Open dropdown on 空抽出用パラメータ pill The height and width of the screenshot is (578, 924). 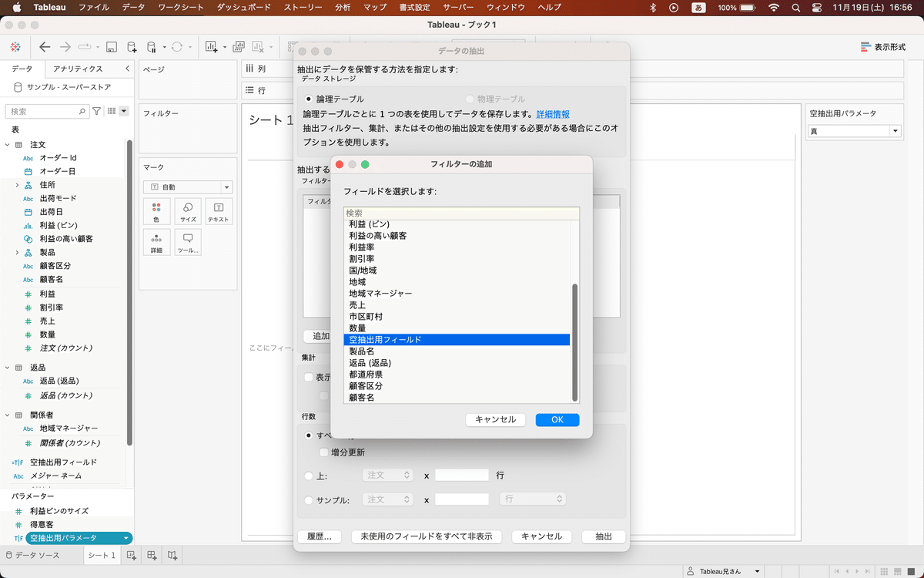point(126,538)
